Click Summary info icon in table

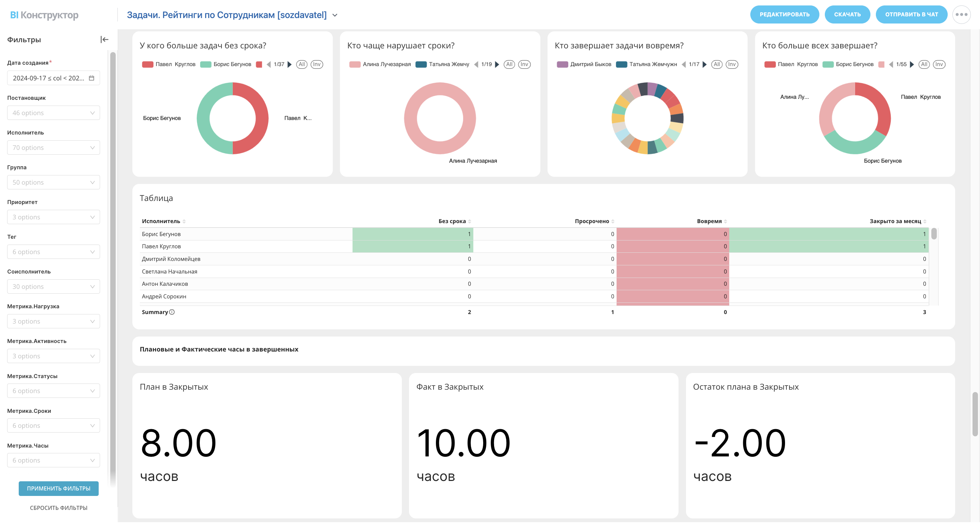point(172,312)
